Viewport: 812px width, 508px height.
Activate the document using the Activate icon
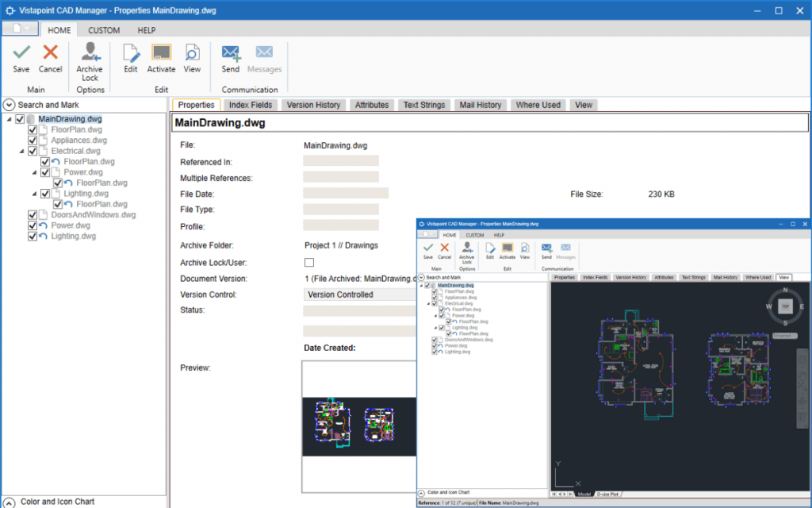pyautogui.click(x=161, y=57)
